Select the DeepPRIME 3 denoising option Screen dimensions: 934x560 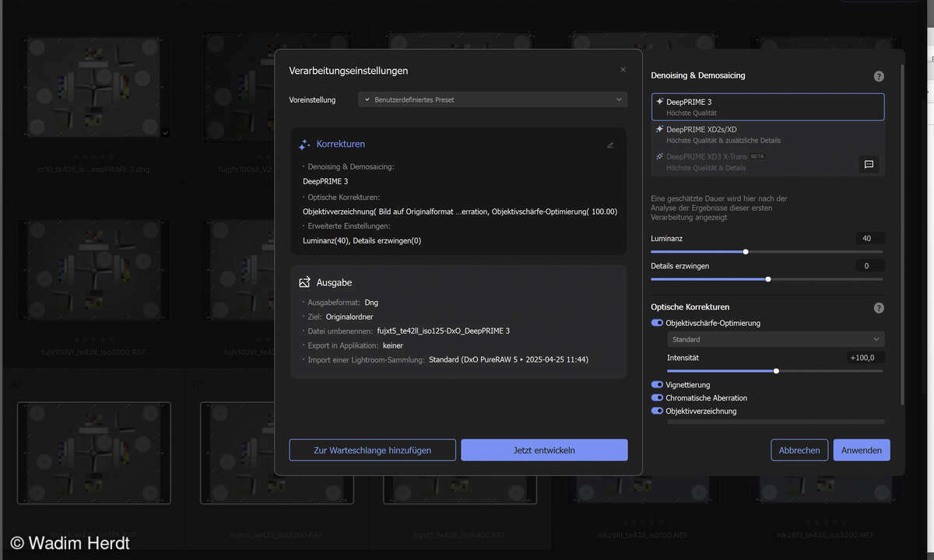coord(767,107)
